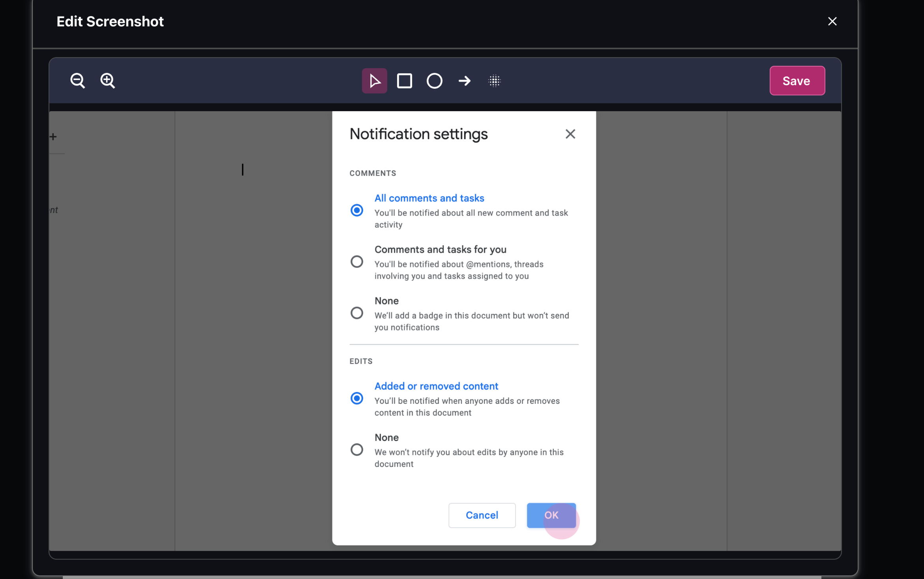This screenshot has height=579, width=924.
Task: Click the All comments and tasks label
Action: [429, 198]
